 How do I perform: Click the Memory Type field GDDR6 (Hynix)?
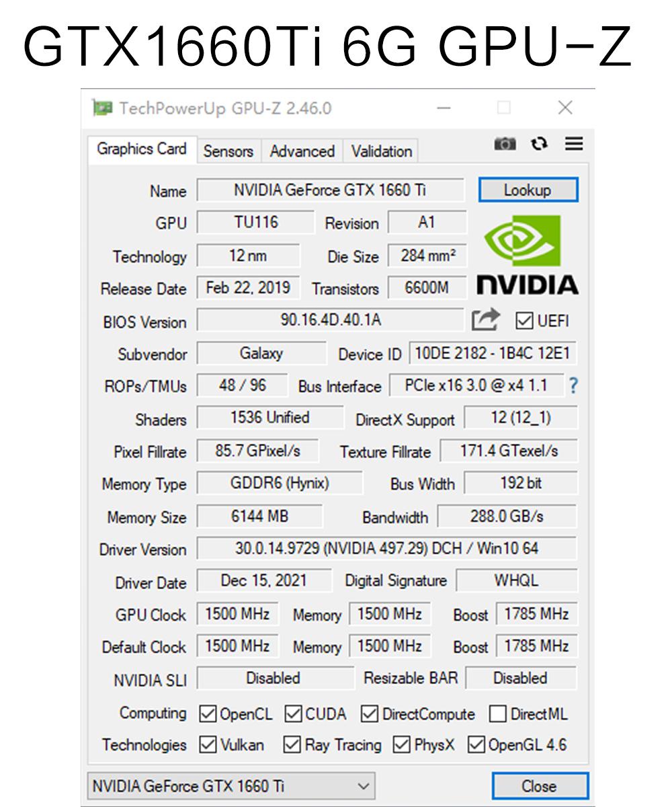click(x=280, y=483)
